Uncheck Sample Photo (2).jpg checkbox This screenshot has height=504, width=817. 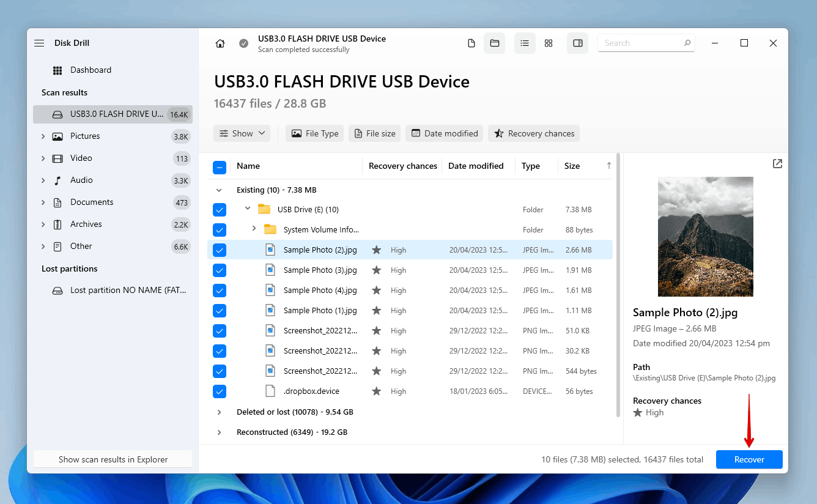coord(220,250)
